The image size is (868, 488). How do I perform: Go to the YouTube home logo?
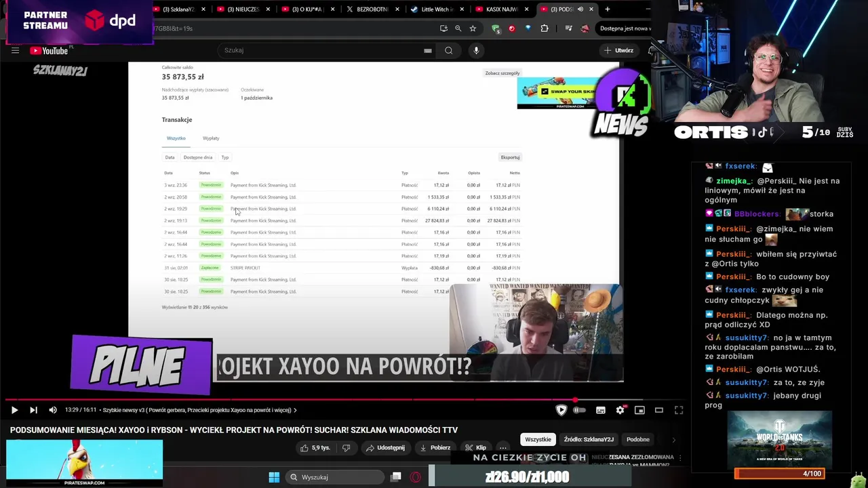49,51
